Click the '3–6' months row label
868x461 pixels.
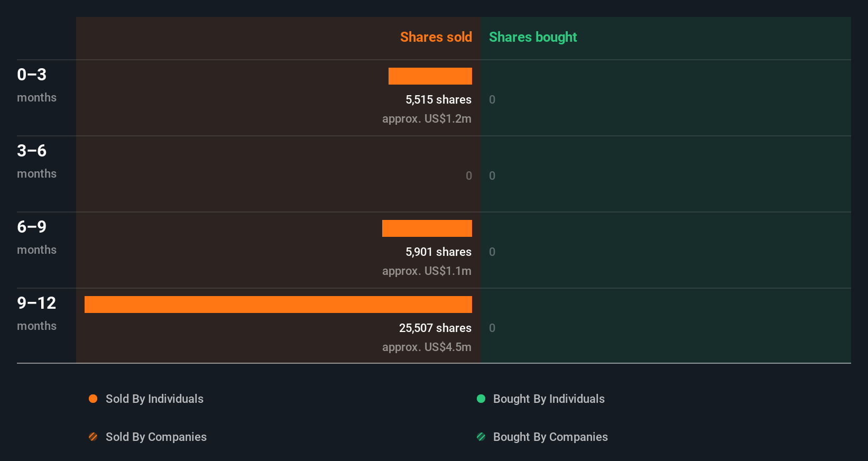[32, 151]
